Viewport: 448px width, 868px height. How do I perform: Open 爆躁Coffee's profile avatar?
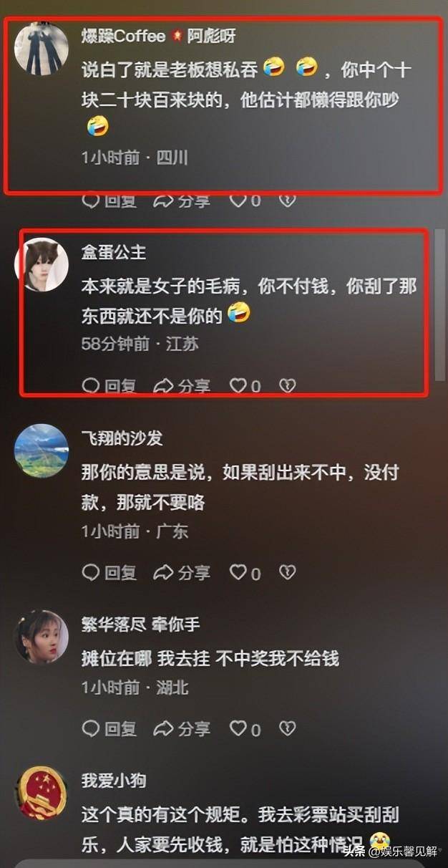click(42, 48)
